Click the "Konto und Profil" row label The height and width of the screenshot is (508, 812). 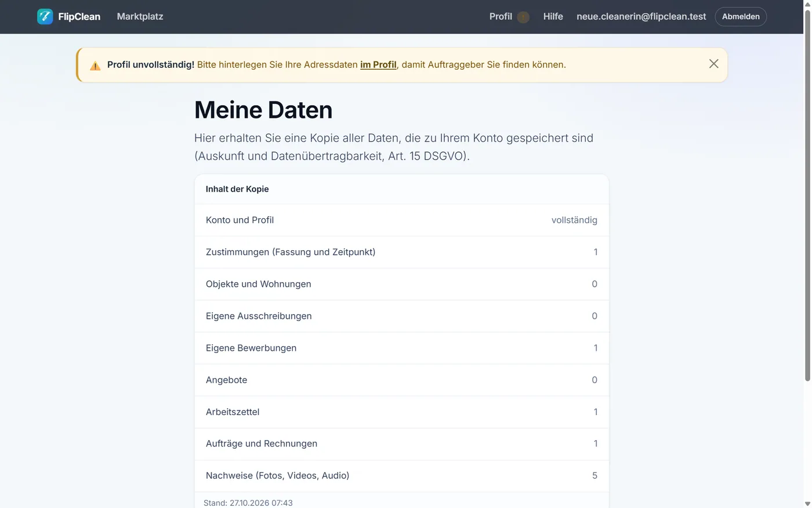point(240,220)
